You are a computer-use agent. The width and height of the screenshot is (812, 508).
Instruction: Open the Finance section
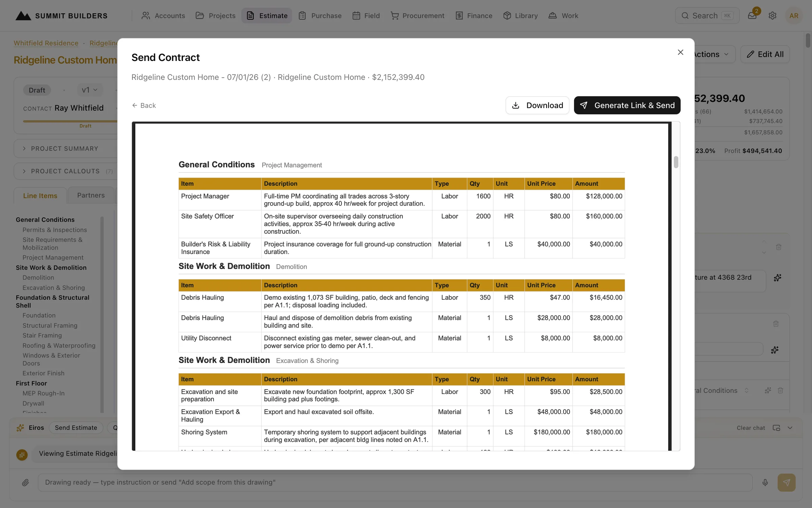(474, 16)
